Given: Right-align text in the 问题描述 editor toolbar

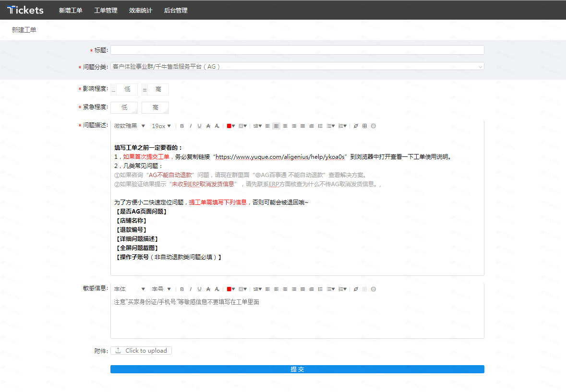Looking at the screenshot, I should (x=294, y=126).
